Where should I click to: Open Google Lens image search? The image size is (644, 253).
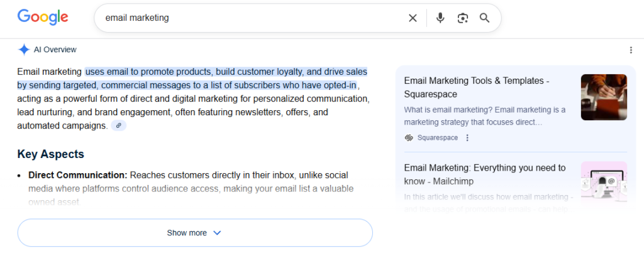tap(463, 18)
